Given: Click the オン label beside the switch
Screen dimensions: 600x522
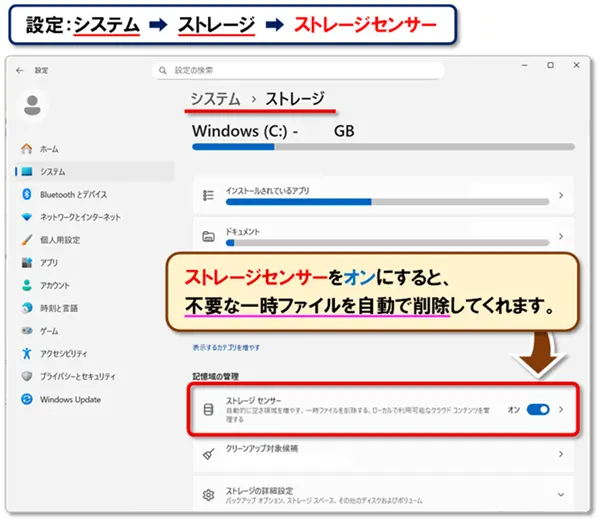Looking at the screenshot, I should point(514,410).
